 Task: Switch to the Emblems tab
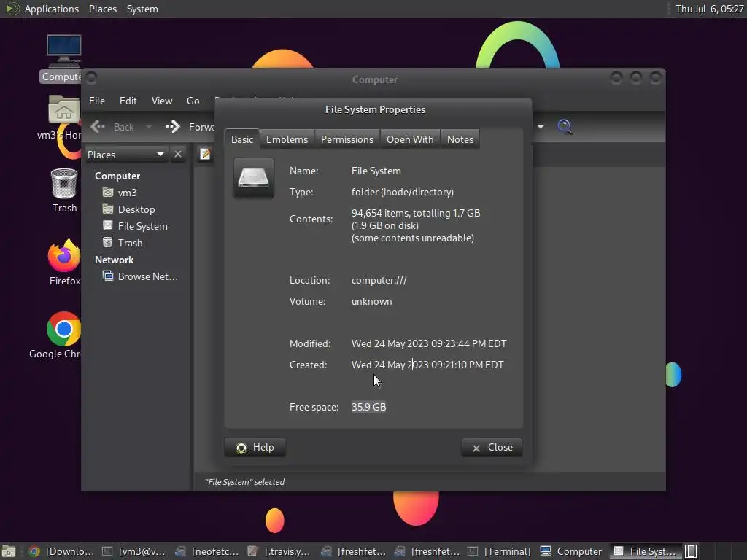pyautogui.click(x=287, y=139)
